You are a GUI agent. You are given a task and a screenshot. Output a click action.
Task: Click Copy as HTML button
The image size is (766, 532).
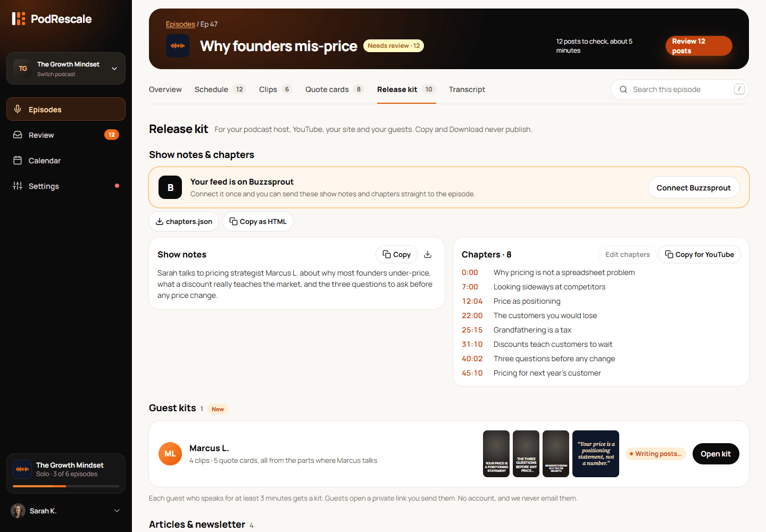click(258, 221)
